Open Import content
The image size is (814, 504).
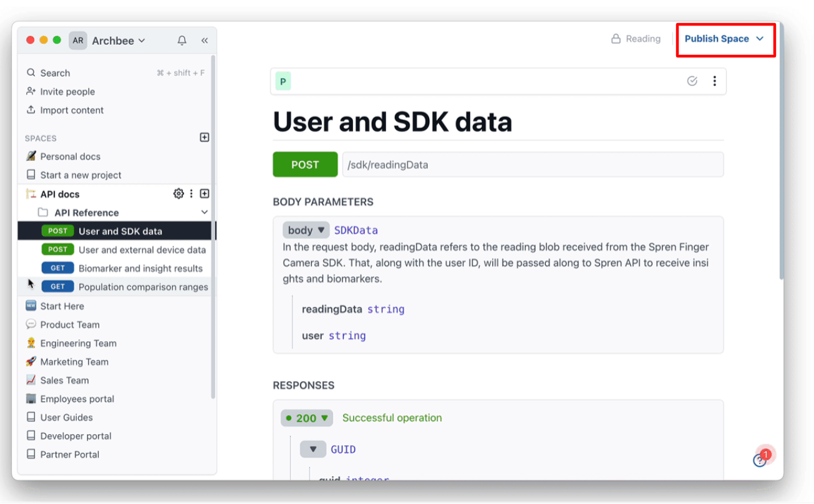coord(31,110)
